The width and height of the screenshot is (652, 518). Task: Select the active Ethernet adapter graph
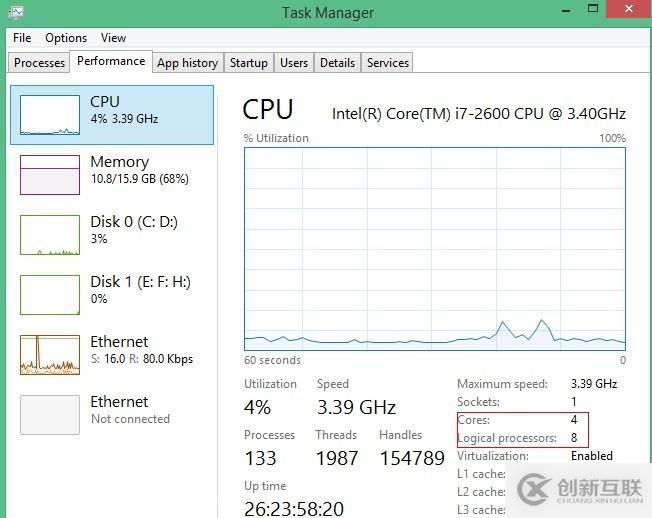point(50,355)
